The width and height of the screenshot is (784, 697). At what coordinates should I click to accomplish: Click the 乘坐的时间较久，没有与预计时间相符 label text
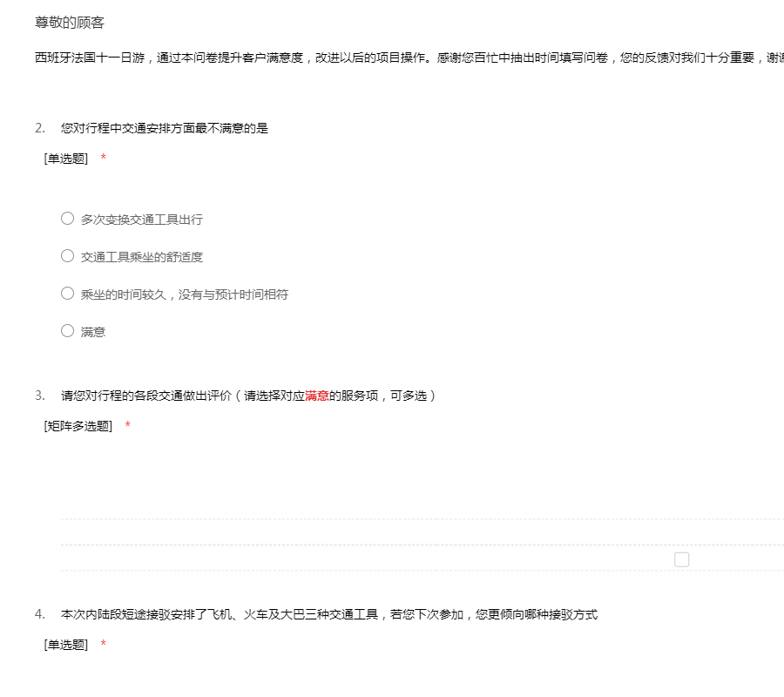click(x=185, y=294)
